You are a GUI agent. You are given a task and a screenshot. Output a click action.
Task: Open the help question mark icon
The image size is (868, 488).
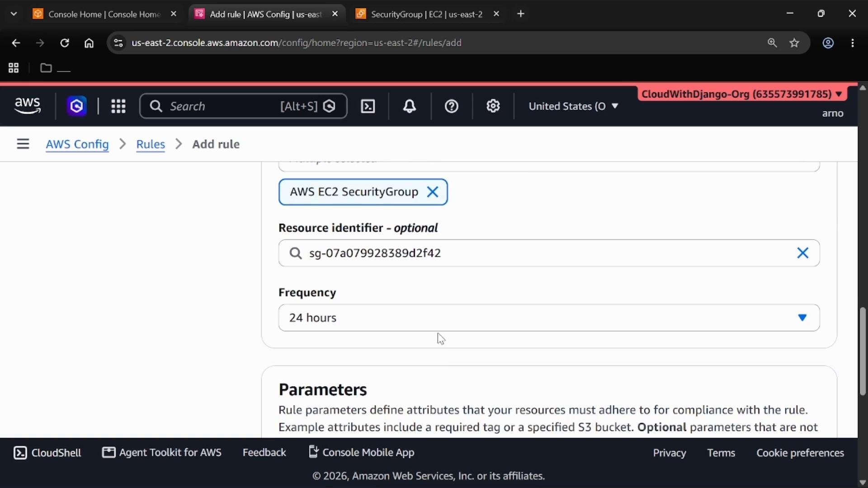451,106
